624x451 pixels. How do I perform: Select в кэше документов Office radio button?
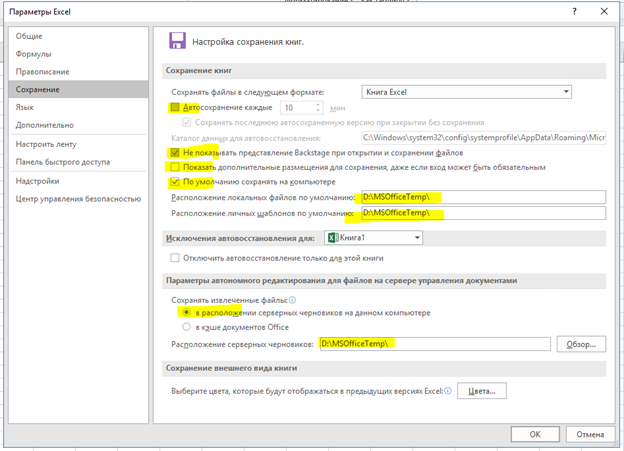pyautogui.click(x=186, y=327)
